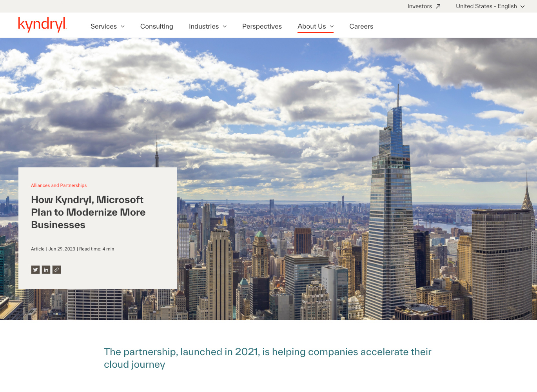
Task: Open the About Us menu item
Action: (312, 26)
